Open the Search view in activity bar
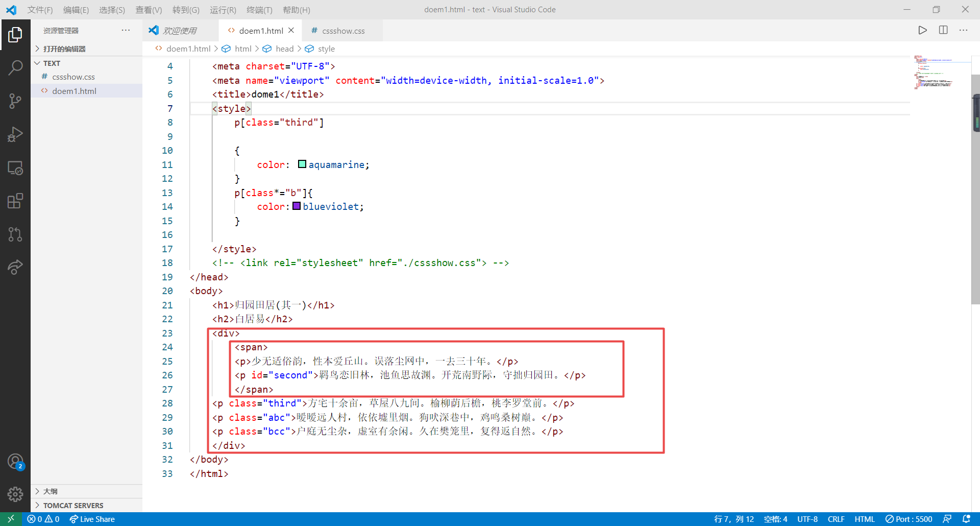 [15, 67]
